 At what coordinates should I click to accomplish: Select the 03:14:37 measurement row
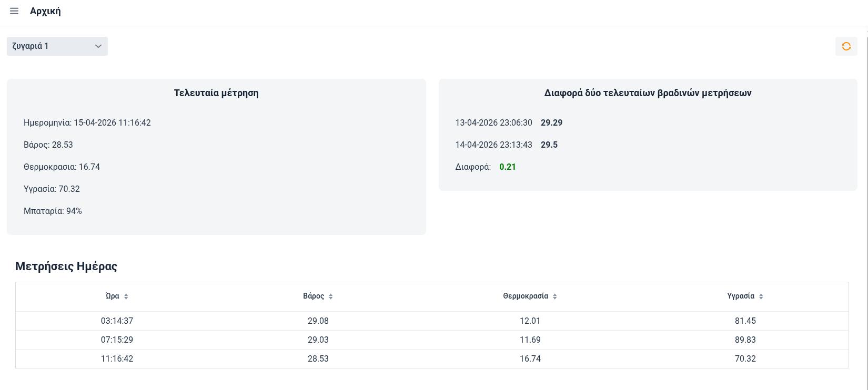tap(117, 321)
